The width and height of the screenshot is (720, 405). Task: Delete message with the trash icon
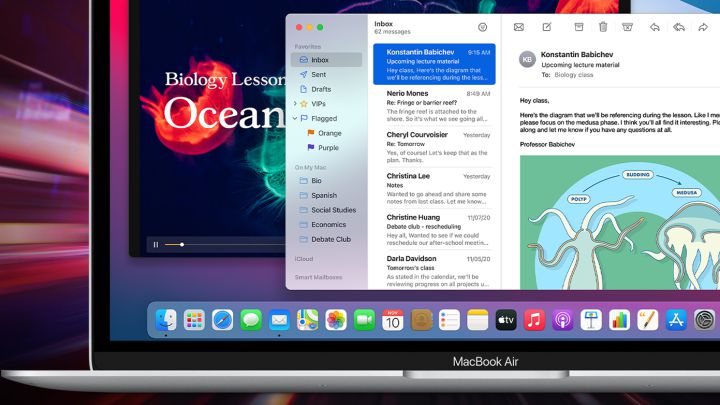click(x=602, y=27)
